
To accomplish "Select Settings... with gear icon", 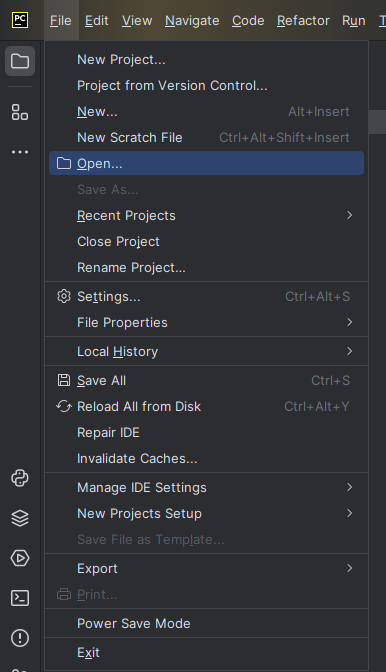I will tap(206, 297).
